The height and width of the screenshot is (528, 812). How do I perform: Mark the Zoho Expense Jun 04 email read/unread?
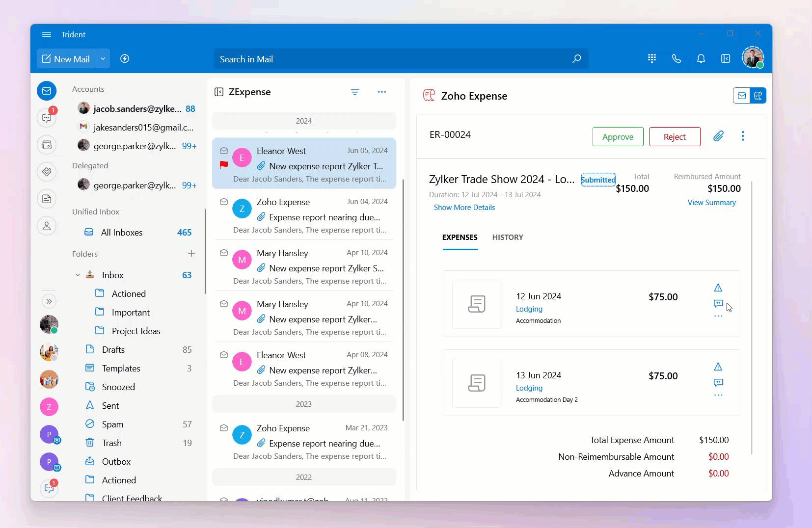(x=224, y=202)
